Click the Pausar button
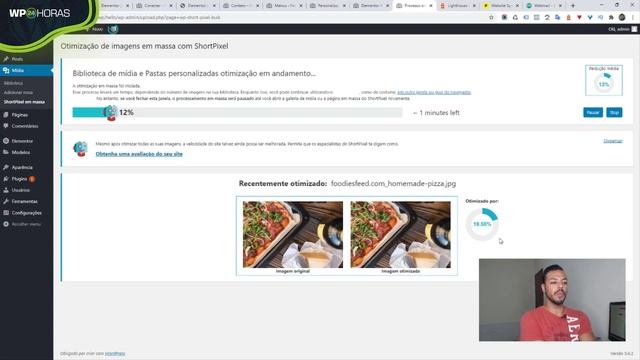Image resolution: width=640 pixels, height=360 pixels. tap(593, 112)
